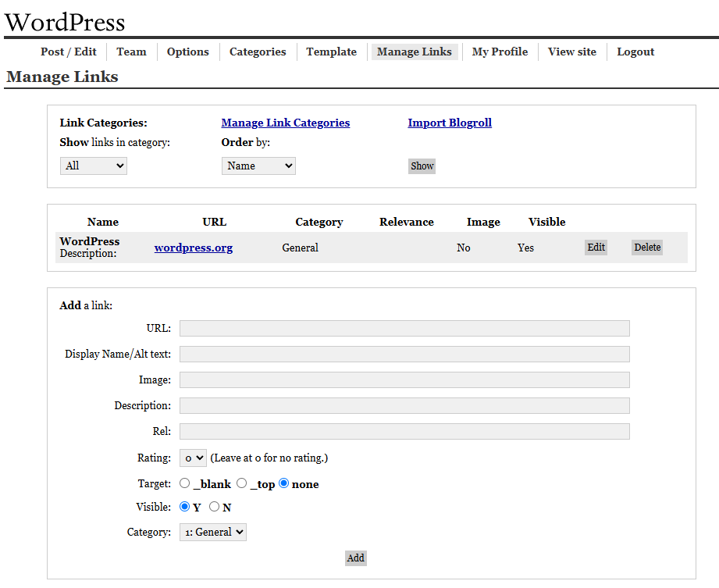Click the Name column header
This screenshot has width=719, height=588.
pos(103,222)
